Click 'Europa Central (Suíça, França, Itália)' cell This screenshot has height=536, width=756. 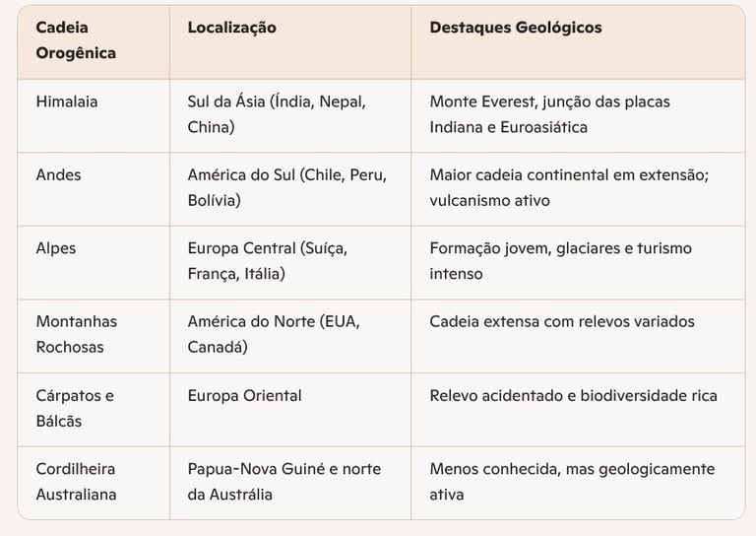pyautogui.click(x=268, y=261)
